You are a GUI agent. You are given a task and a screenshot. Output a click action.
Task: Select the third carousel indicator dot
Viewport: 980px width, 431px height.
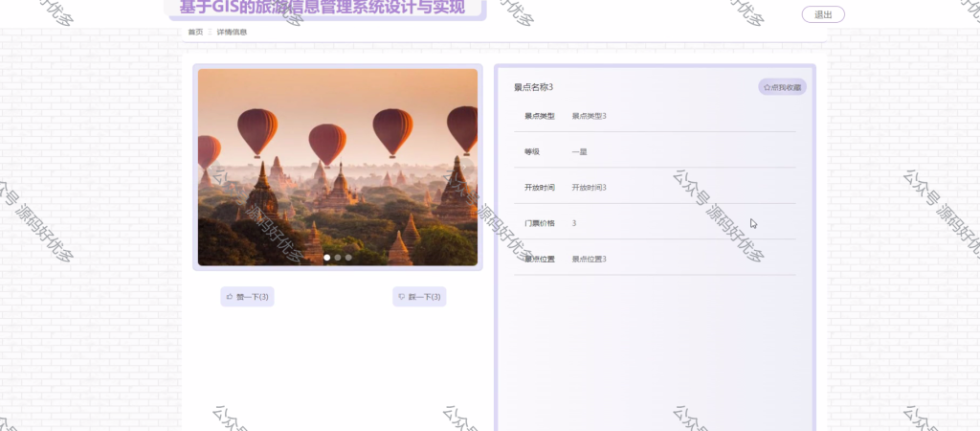click(348, 257)
